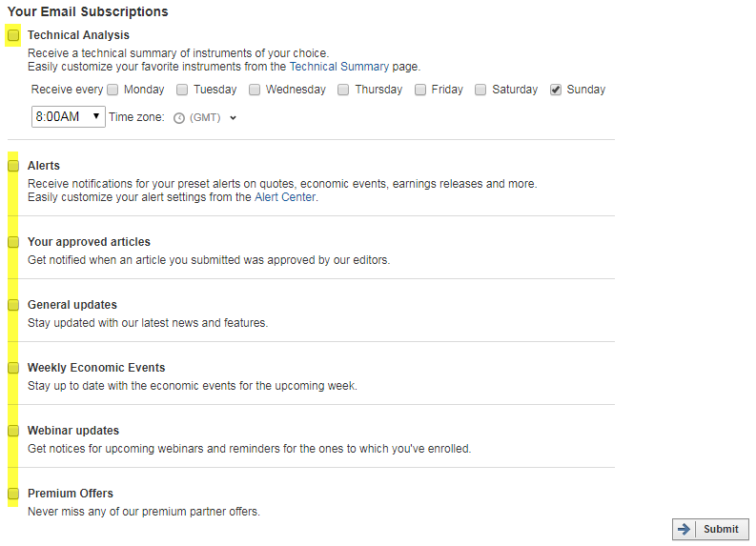Viewport: 756px width, 546px height.
Task: Enable the Technical Analysis subscription checkbox
Action: click(x=13, y=35)
